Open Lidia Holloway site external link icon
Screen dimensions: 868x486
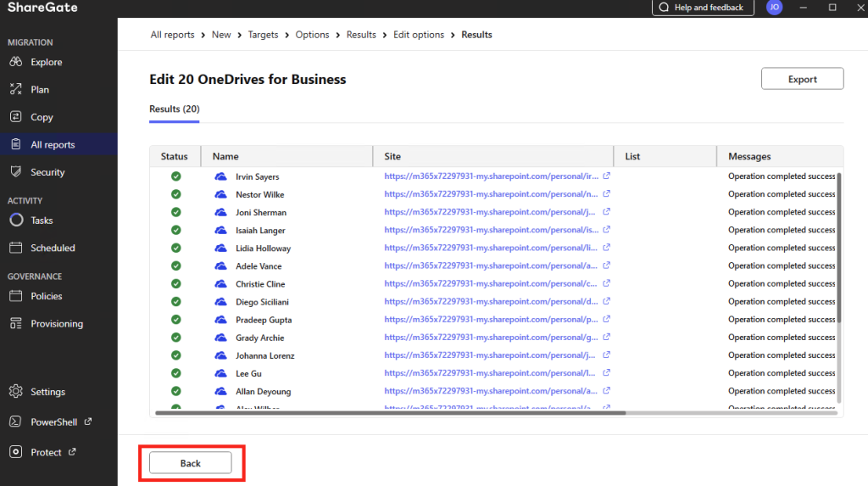tap(607, 247)
